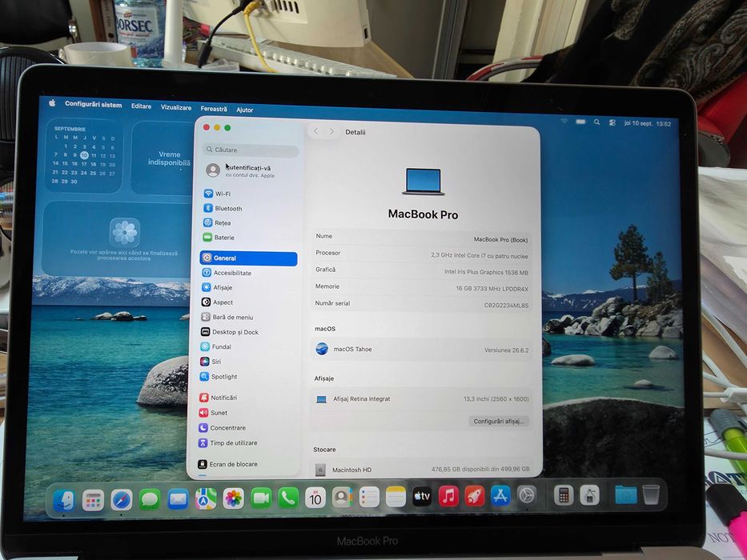Open Contacts from the Dock
Screen dimensions: 747x560
pyautogui.click(x=342, y=498)
